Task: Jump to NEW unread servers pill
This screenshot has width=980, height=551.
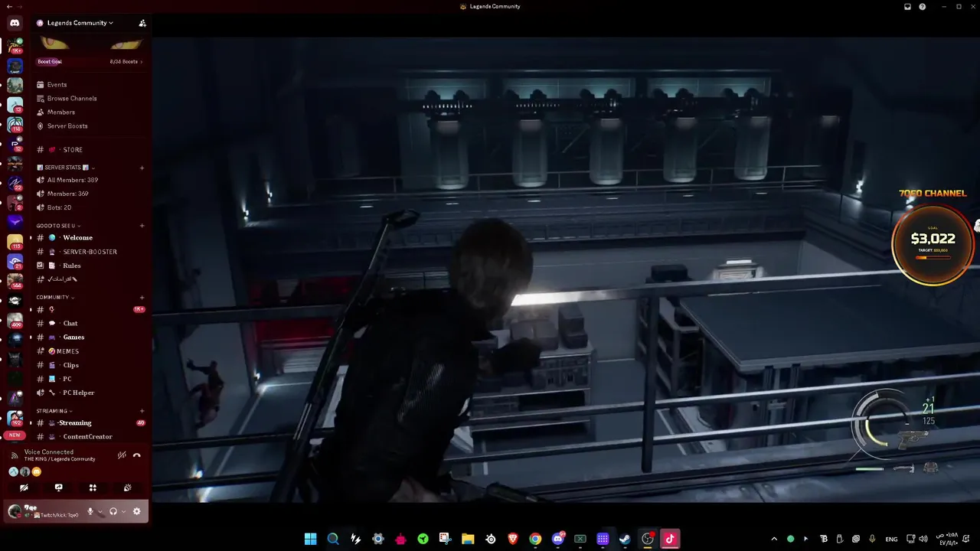Action: tap(15, 435)
